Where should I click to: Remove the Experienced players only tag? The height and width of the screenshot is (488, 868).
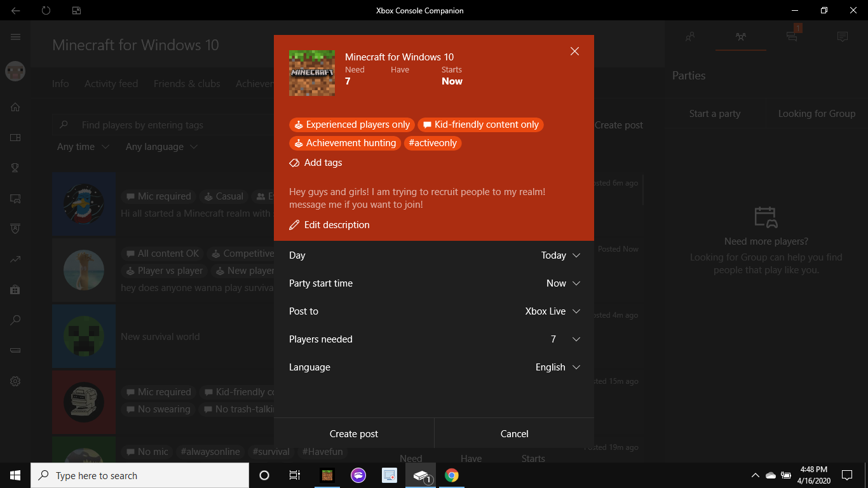[x=352, y=125]
